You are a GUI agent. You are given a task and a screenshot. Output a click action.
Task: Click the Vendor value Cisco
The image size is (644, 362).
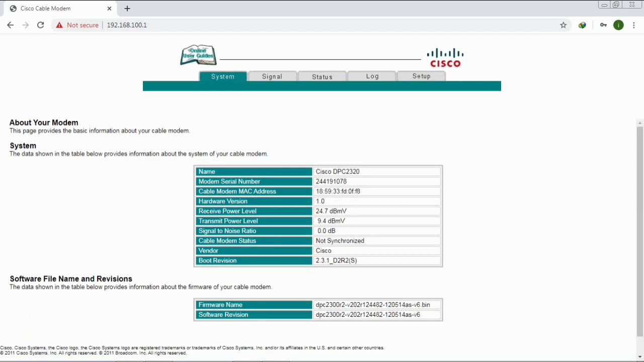click(324, 251)
